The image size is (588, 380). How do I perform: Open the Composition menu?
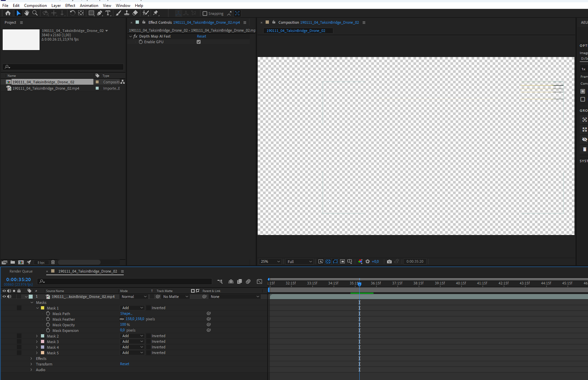point(35,5)
